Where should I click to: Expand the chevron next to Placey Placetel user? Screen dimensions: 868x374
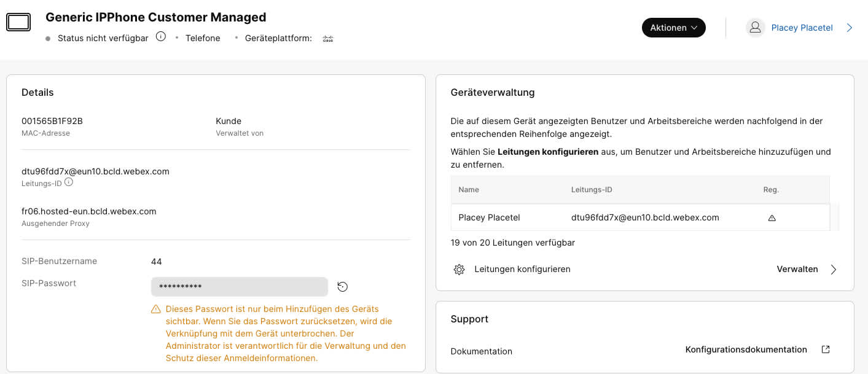click(x=850, y=28)
